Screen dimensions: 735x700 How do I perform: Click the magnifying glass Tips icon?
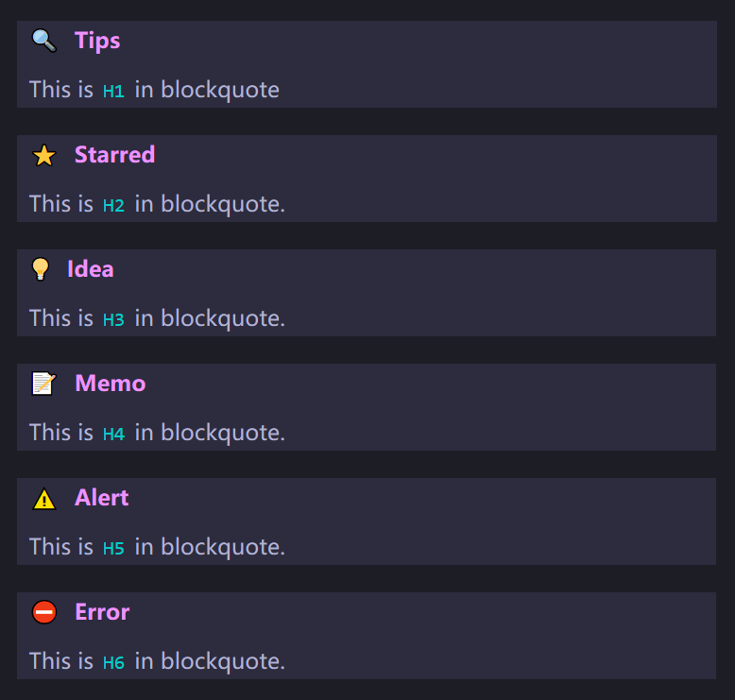[x=44, y=41]
